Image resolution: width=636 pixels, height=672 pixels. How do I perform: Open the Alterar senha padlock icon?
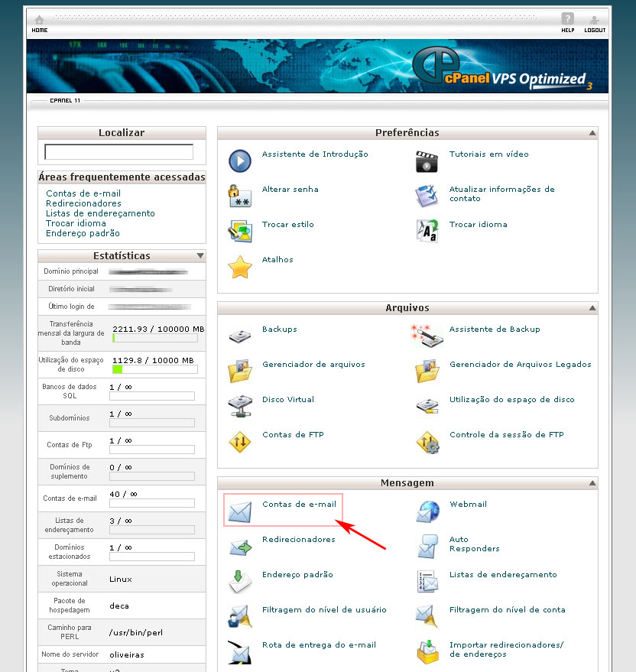click(240, 196)
